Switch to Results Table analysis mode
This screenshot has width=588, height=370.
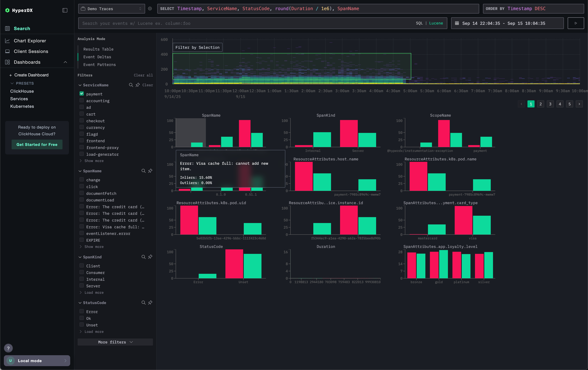tap(98, 49)
